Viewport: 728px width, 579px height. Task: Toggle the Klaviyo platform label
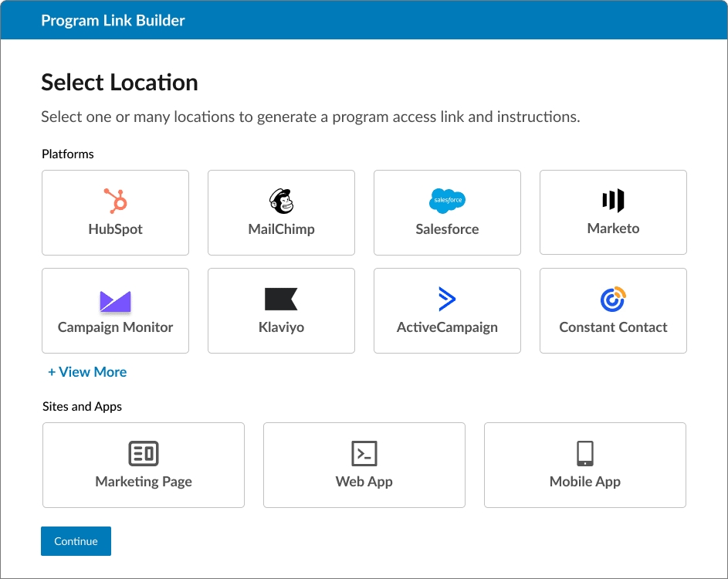[281, 327]
